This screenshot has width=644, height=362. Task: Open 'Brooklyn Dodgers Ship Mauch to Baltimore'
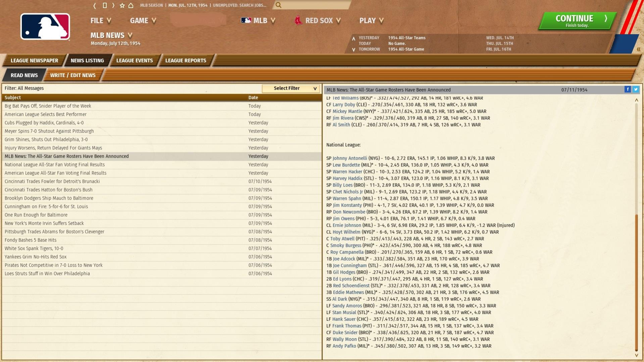click(162, 198)
